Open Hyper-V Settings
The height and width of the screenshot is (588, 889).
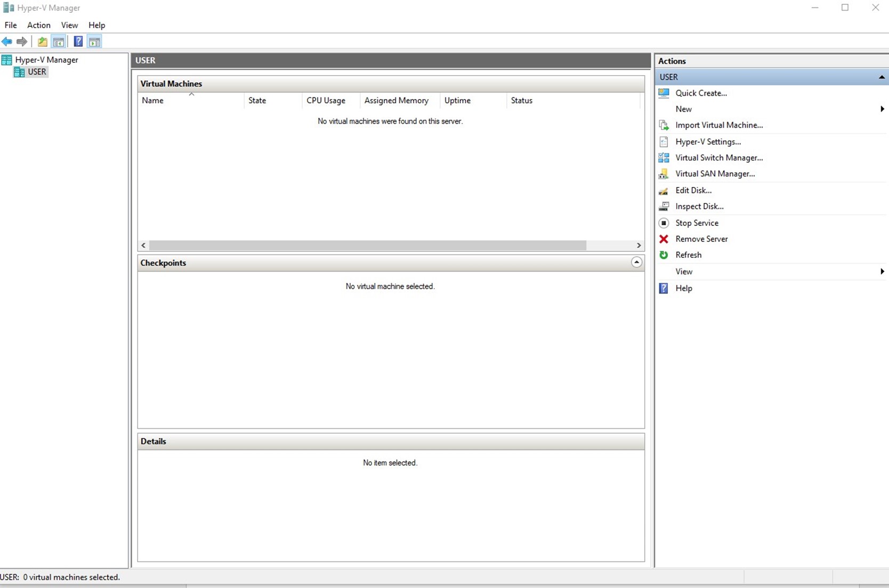(x=708, y=142)
